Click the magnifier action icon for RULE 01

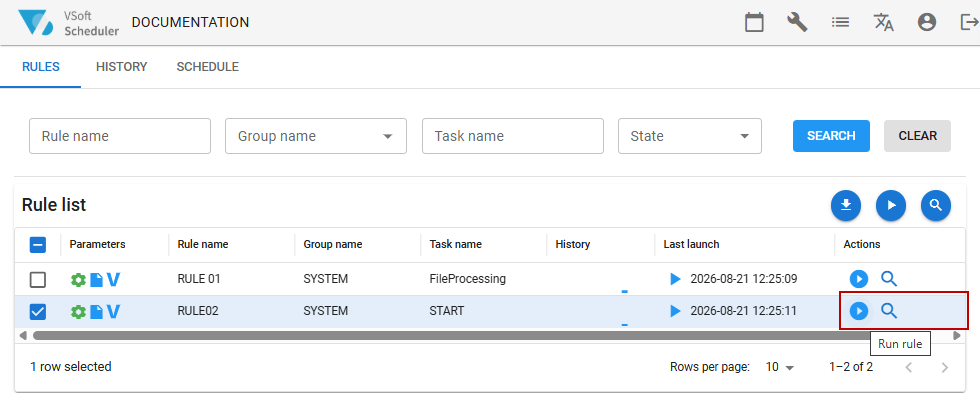click(x=889, y=279)
